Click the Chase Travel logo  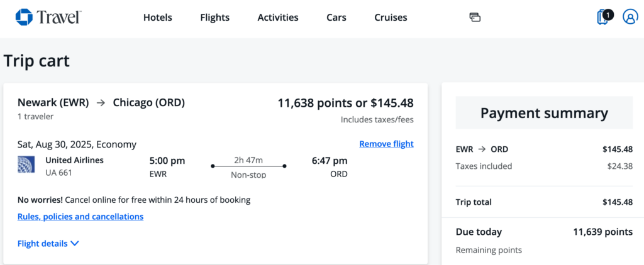tap(48, 17)
